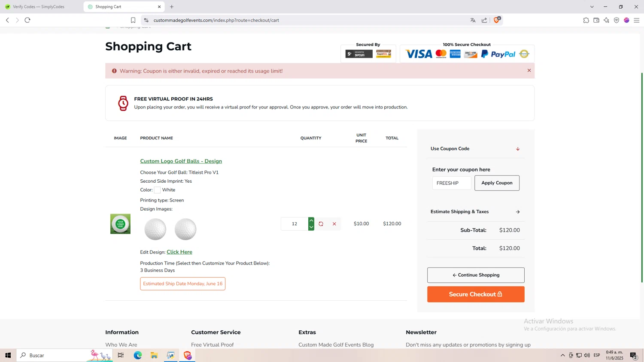Viewport: 644px width, 362px height.
Task: Click the green product logo thumbnail
Action: 120,224
